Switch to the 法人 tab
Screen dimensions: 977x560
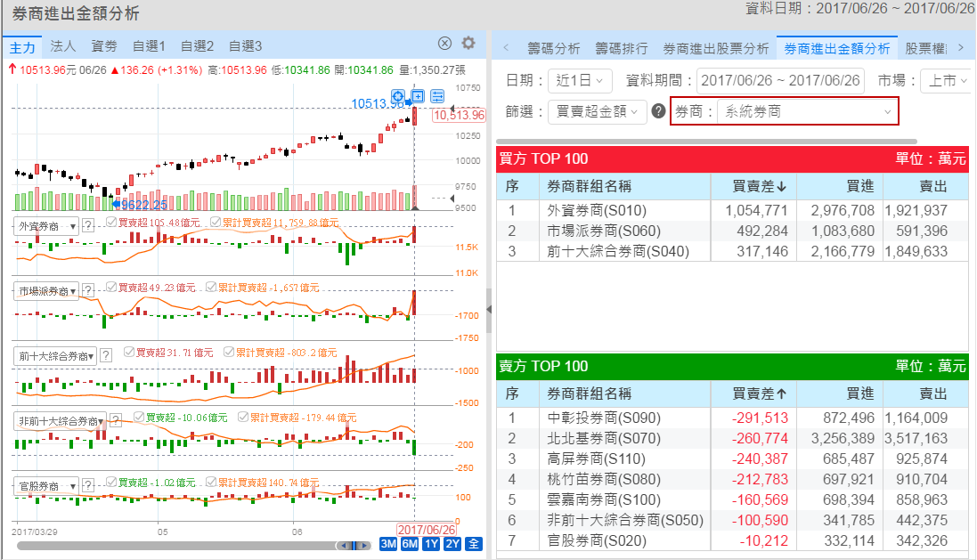pyautogui.click(x=63, y=45)
